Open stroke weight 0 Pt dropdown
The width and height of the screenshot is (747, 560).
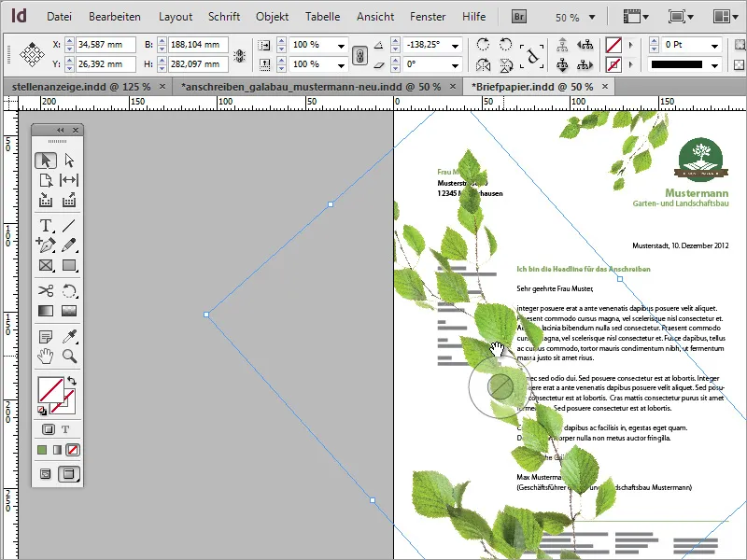pos(714,46)
